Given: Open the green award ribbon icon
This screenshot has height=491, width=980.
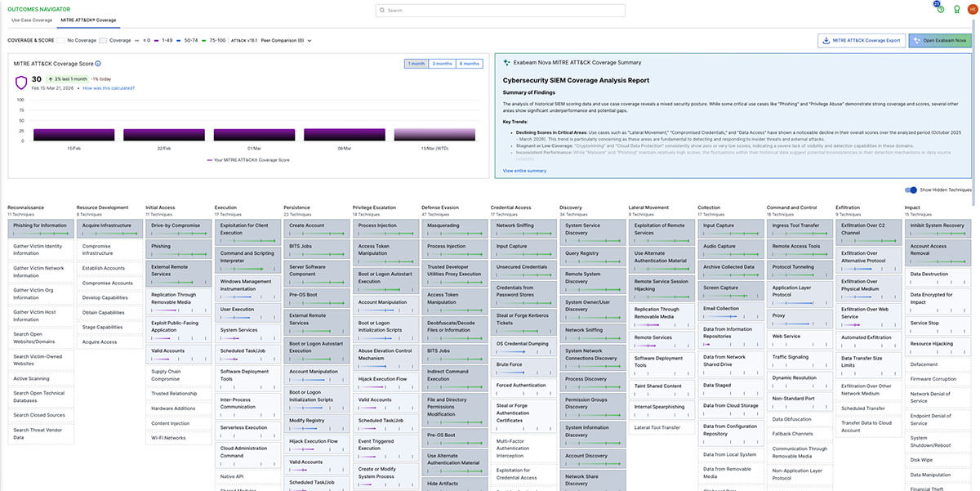Looking at the screenshot, I should 956,9.
